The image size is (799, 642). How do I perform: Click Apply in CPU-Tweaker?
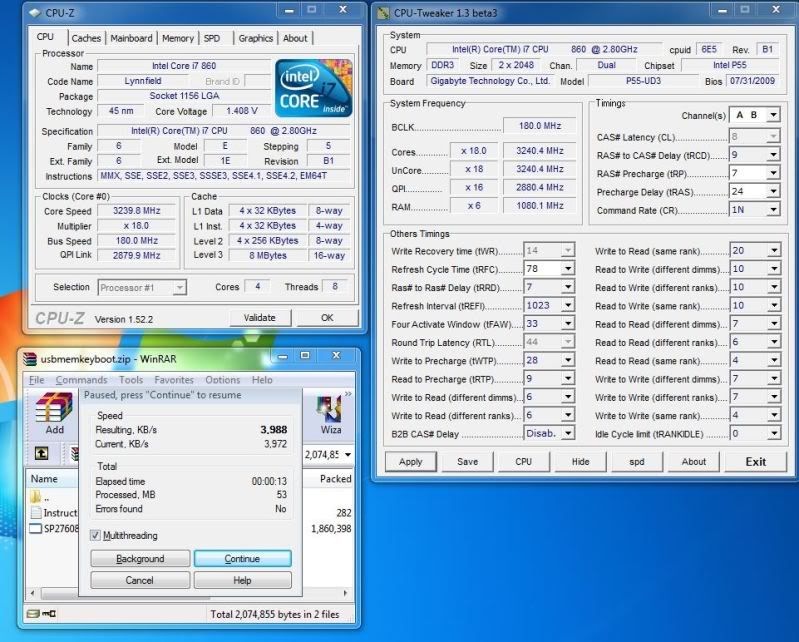411,462
